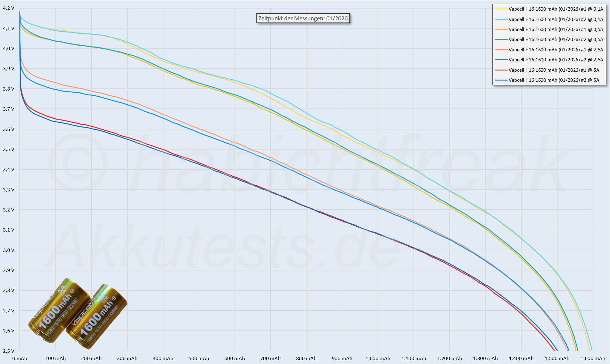610x364 pixels.
Task: Select legend entry #2 @ 0,5A
Action: (555, 39)
